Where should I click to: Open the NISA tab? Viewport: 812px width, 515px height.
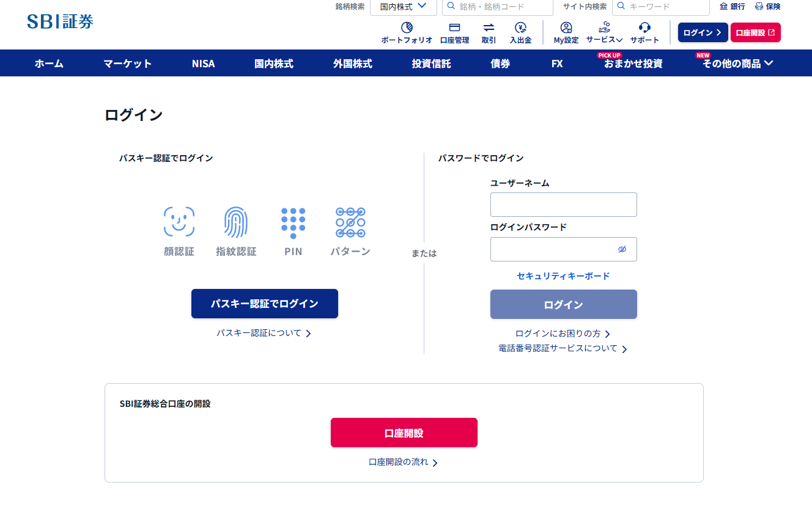point(203,63)
